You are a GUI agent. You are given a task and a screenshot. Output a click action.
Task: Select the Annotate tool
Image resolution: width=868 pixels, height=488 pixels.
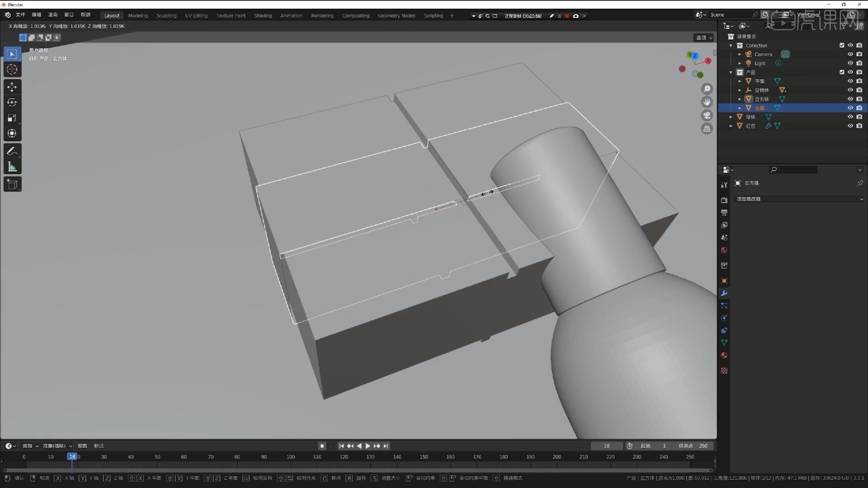12,151
